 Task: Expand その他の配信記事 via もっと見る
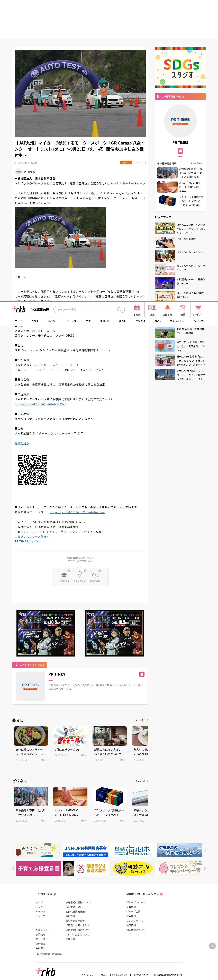(197, 163)
